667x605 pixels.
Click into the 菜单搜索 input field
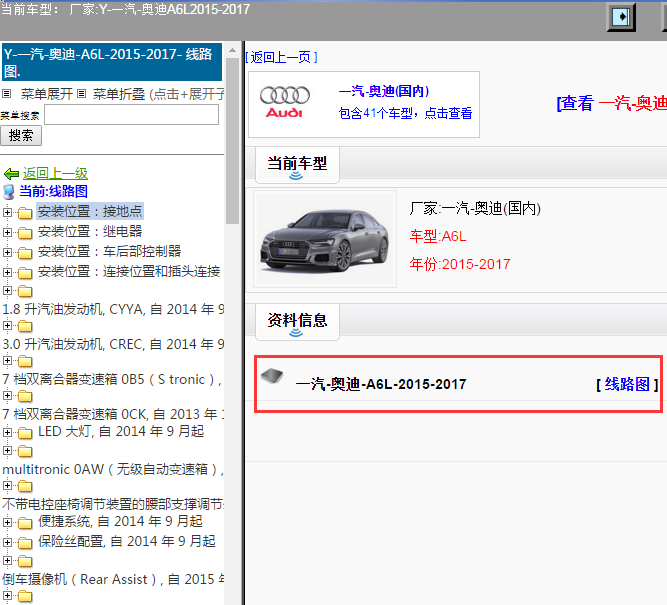(131, 114)
